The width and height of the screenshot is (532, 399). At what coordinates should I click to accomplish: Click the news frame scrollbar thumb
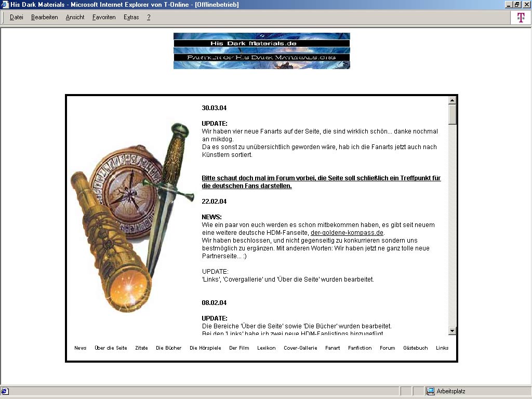(x=452, y=115)
